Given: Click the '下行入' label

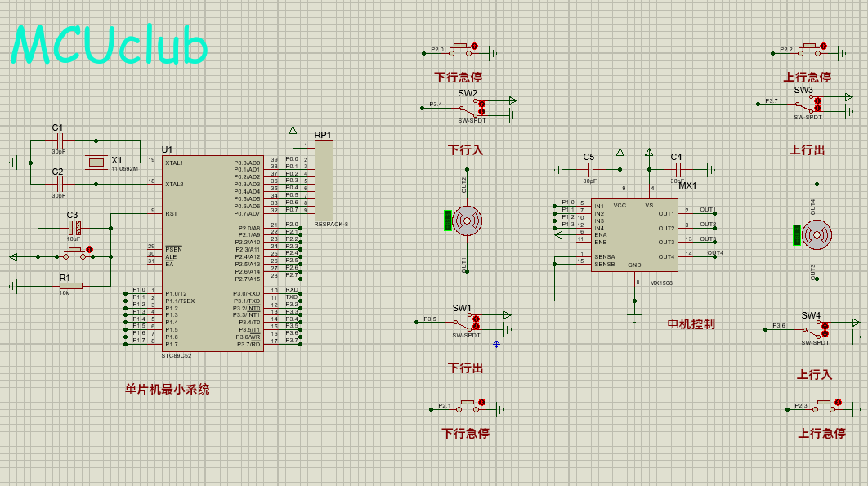Looking at the screenshot, I should click(466, 150).
